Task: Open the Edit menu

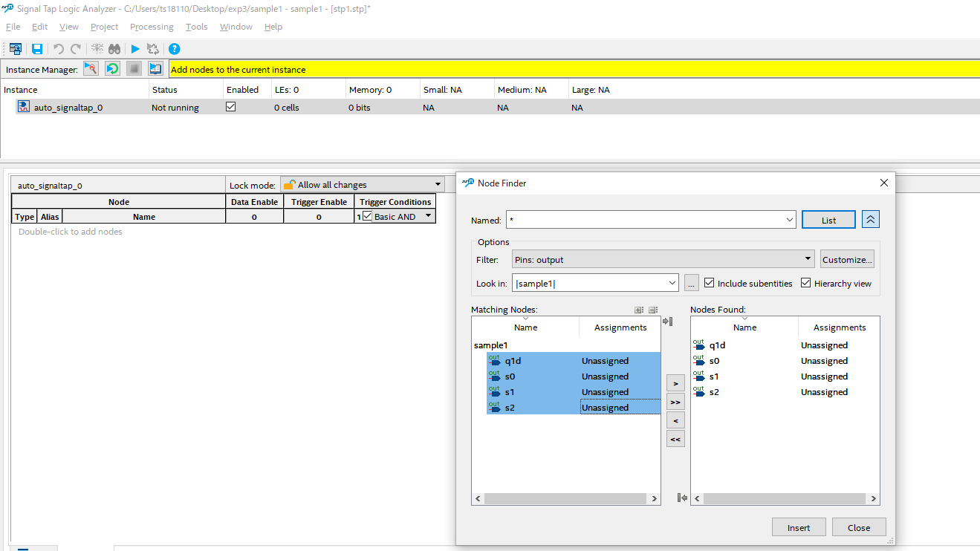Action: coord(39,27)
